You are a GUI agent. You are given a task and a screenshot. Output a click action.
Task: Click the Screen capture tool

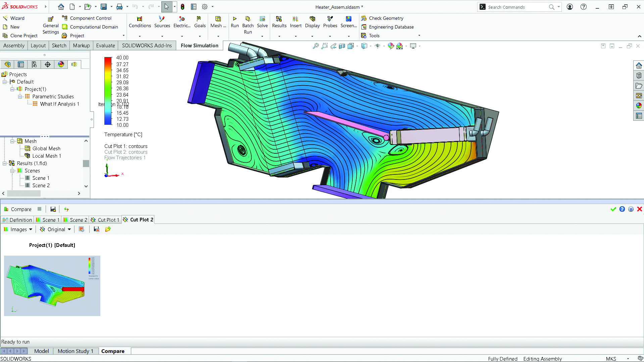pyautogui.click(x=349, y=22)
